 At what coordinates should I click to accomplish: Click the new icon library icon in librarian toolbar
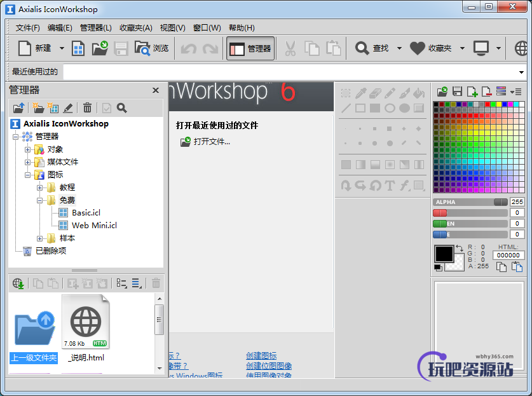coord(53,108)
